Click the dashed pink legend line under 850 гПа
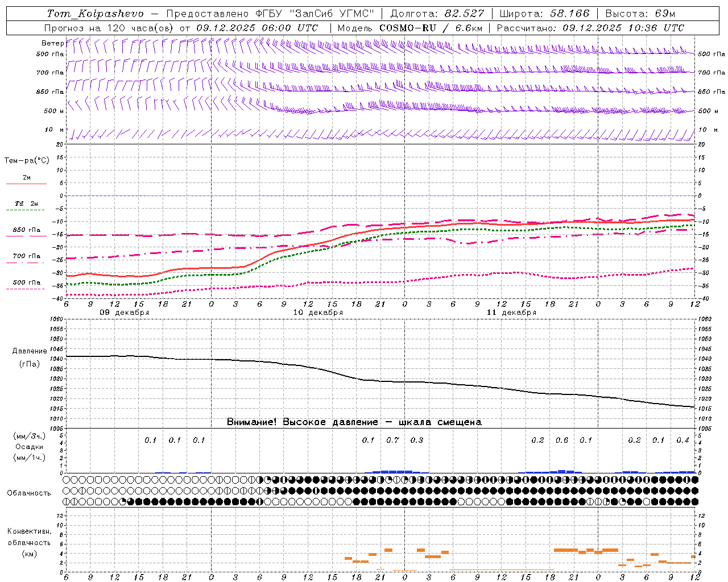Image resolution: width=728 pixels, height=582 pixels. pyautogui.click(x=26, y=236)
